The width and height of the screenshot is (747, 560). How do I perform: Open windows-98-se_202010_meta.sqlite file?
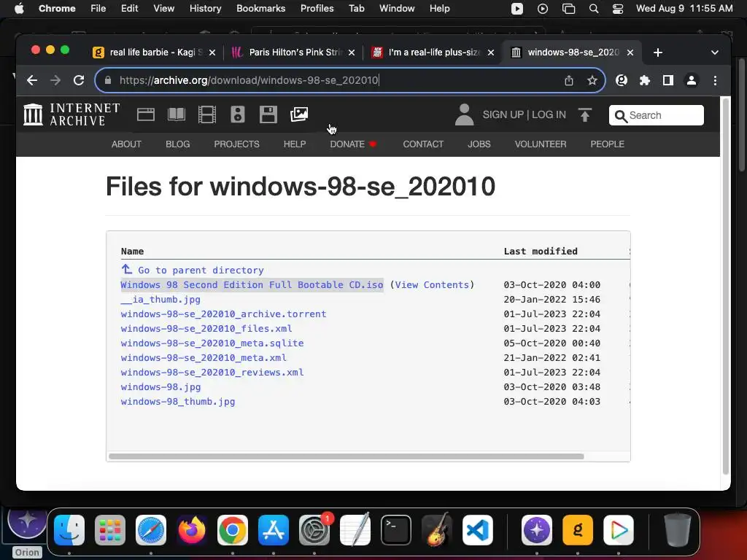coord(212,343)
